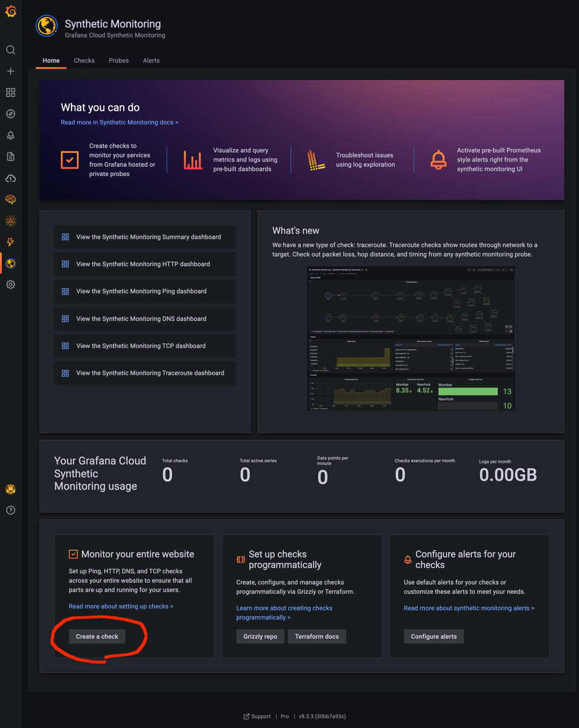
Task: Open the Explore compass sidebar icon
Action: tap(10, 114)
